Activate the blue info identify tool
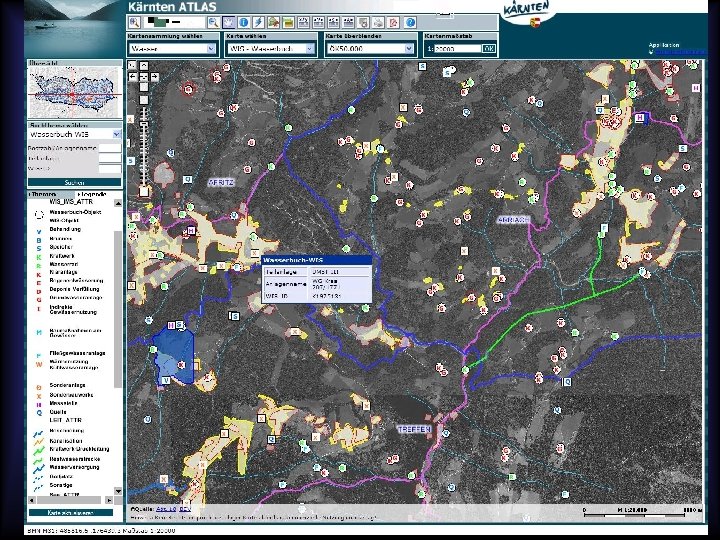 coord(243,22)
